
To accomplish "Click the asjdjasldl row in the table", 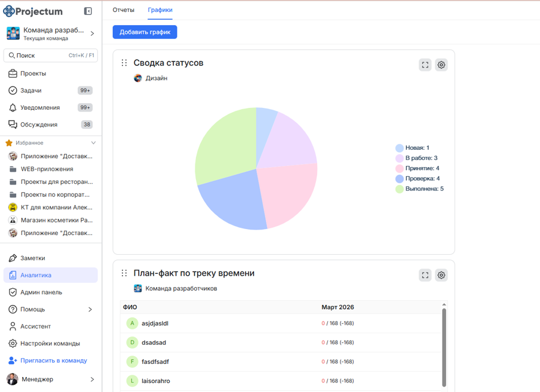I will (x=281, y=323).
